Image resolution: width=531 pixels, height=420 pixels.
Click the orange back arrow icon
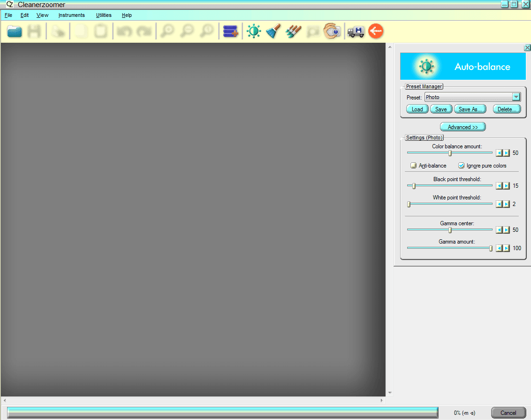[x=376, y=31]
